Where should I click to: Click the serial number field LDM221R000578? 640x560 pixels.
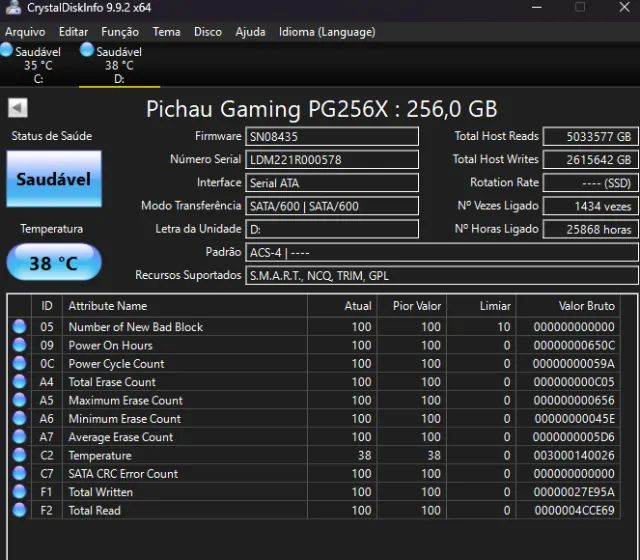332,160
